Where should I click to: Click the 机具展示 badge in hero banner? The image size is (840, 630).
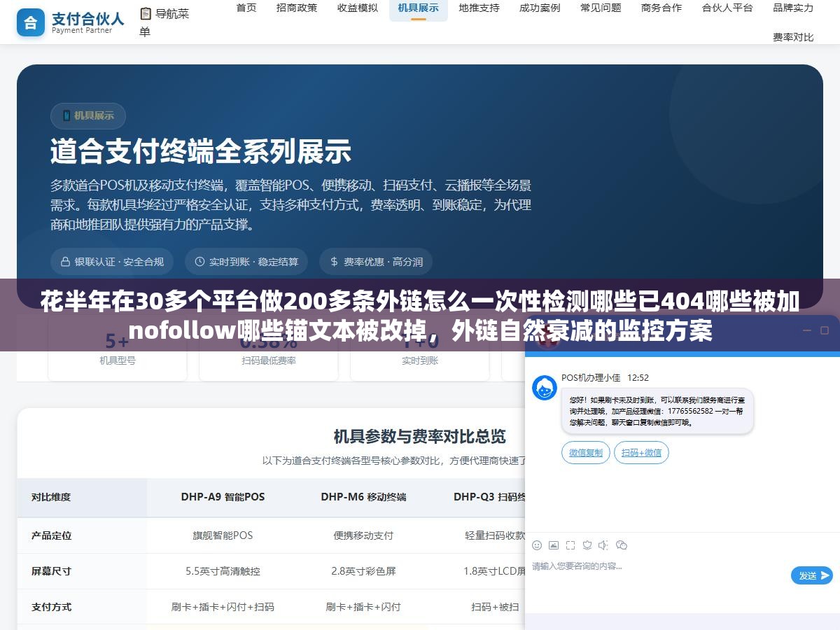click(87, 115)
